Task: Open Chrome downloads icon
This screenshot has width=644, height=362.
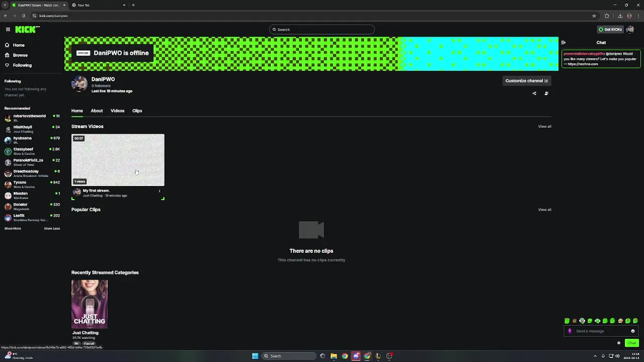Action: tap(620, 16)
